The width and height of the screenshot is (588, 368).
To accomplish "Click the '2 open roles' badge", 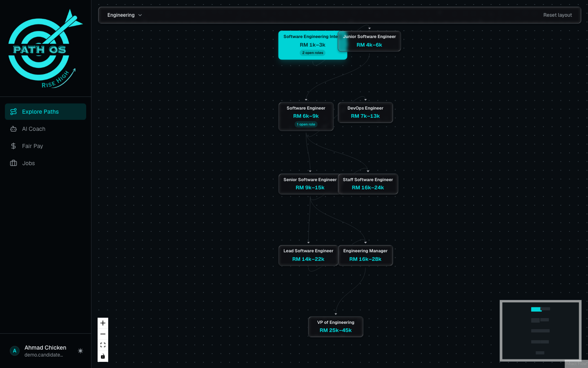I will click(313, 53).
